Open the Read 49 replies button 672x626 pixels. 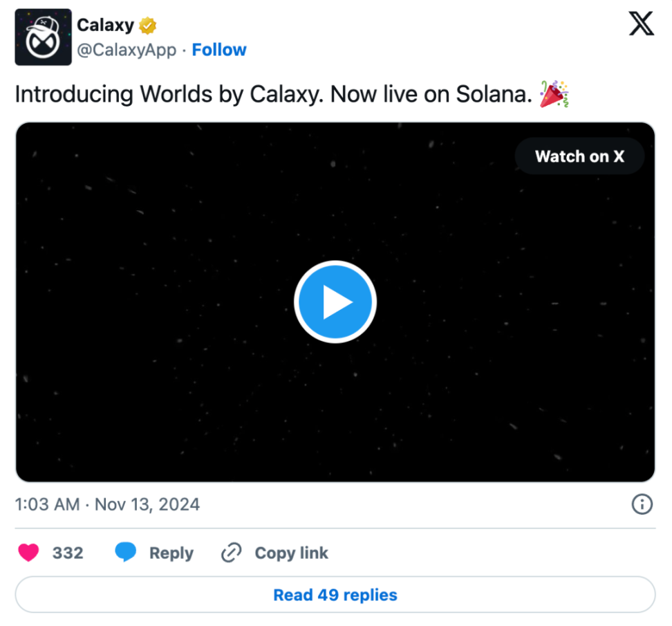pos(335,595)
